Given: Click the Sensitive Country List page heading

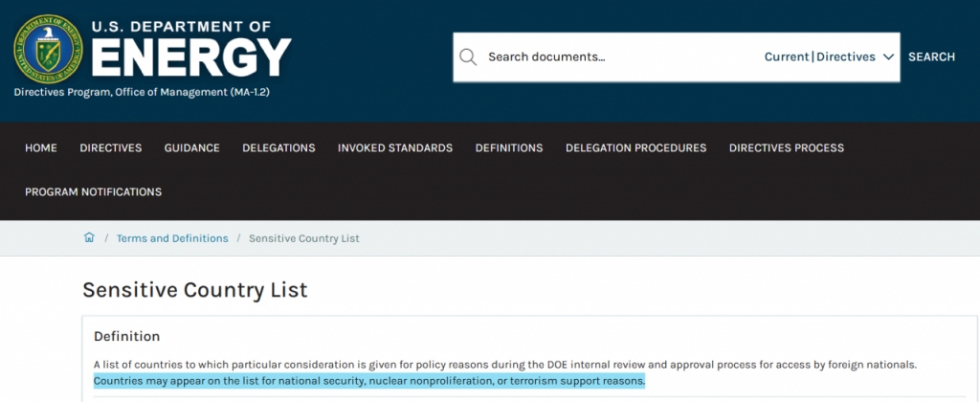Looking at the screenshot, I should pos(195,290).
